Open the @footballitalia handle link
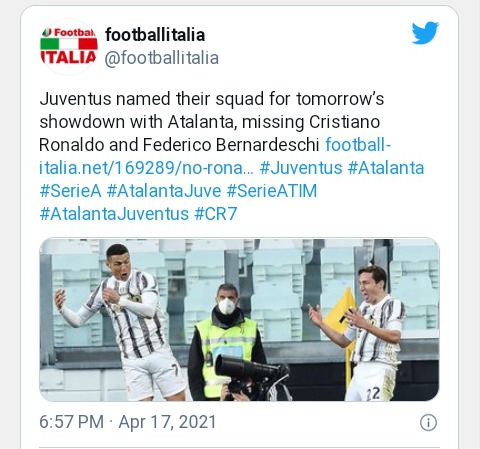 162,58
